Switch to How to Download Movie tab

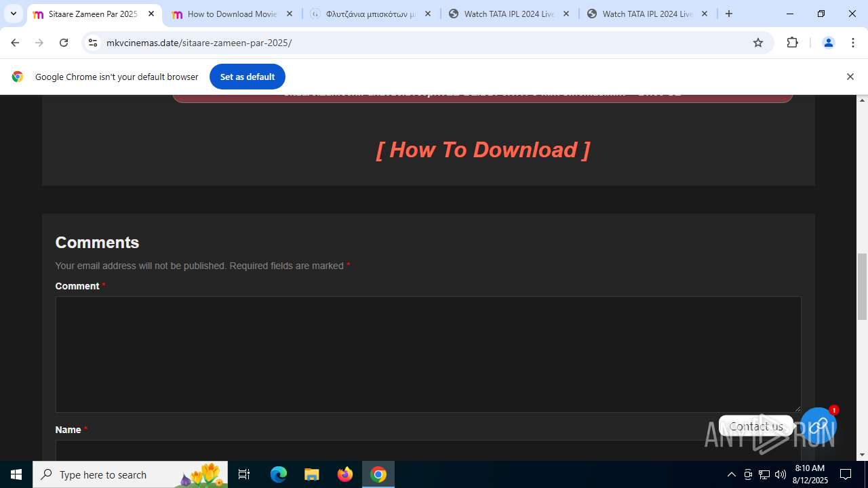point(233,14)
